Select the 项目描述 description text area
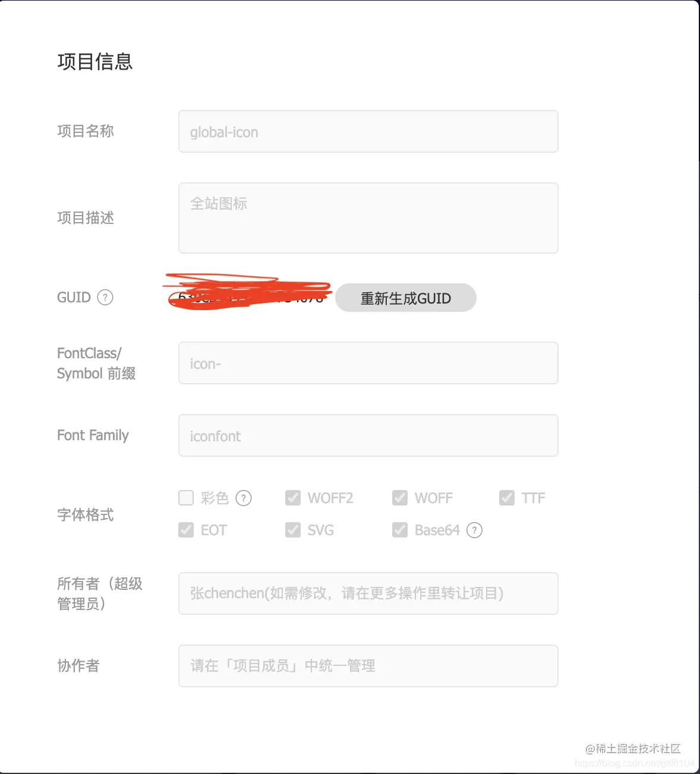Image resolution: width=700 pixels, height=774 pixels. tap(368, 217)
